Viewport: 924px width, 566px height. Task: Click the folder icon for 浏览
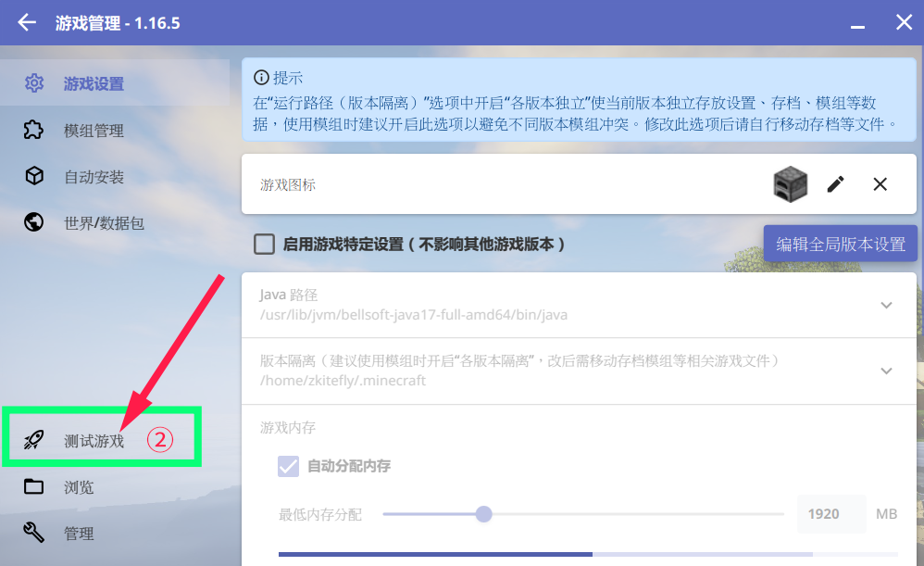coord(33,486)
